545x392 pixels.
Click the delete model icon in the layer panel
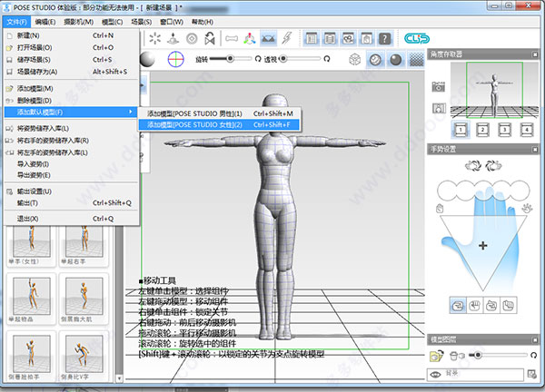[x=457, y=356]
